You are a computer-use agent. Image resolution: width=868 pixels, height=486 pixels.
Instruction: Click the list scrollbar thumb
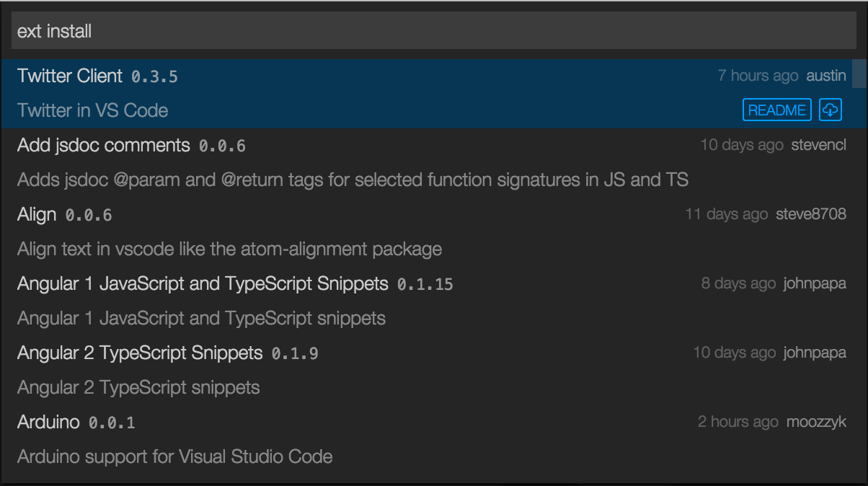[859, 73]
